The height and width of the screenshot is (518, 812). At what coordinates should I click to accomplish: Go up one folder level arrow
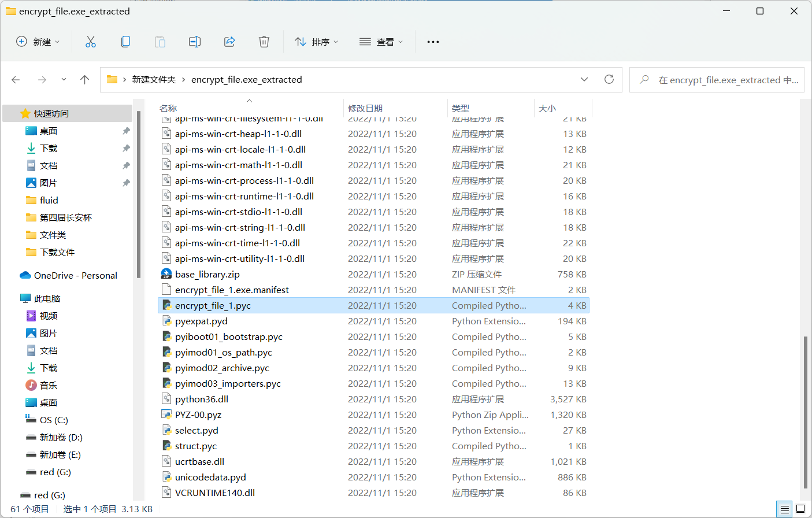coord(85,80)
